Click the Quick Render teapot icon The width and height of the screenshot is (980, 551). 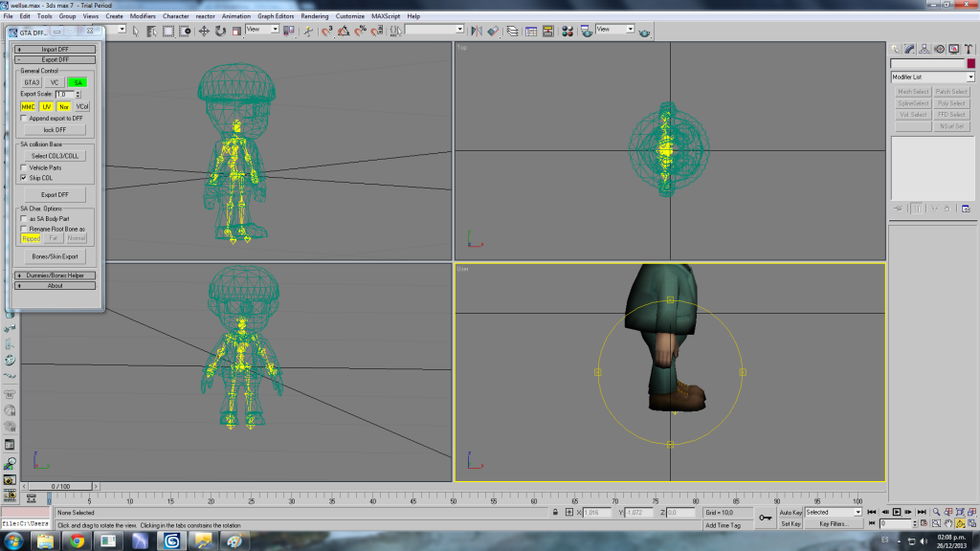click(x=644, y=32)
